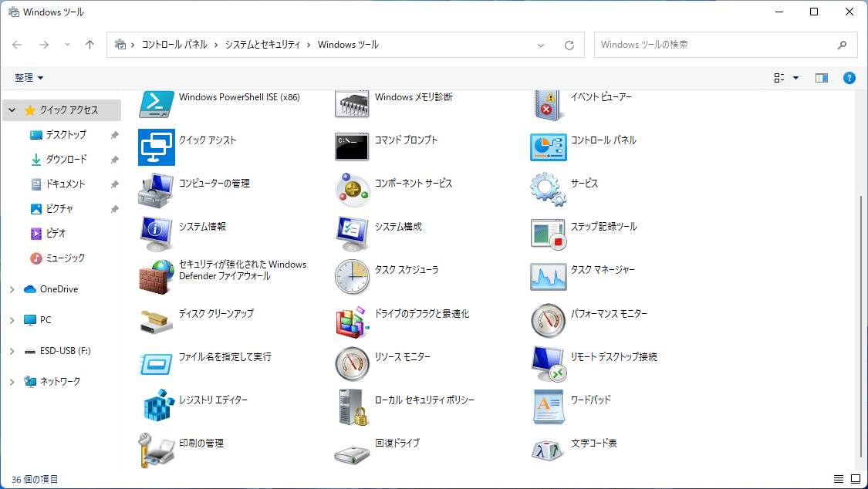Open the システム構成 icon
This screenshot has height=489, width=868.
point(352,234)
